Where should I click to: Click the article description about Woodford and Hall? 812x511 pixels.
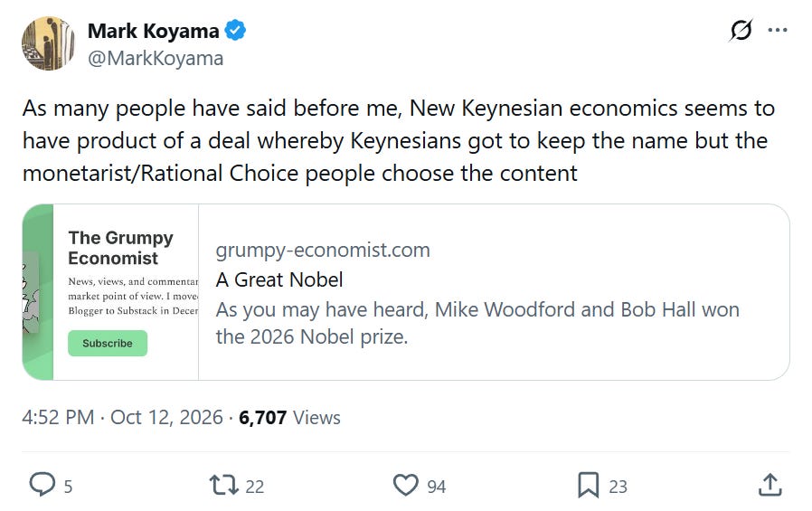tap(477, 323)
